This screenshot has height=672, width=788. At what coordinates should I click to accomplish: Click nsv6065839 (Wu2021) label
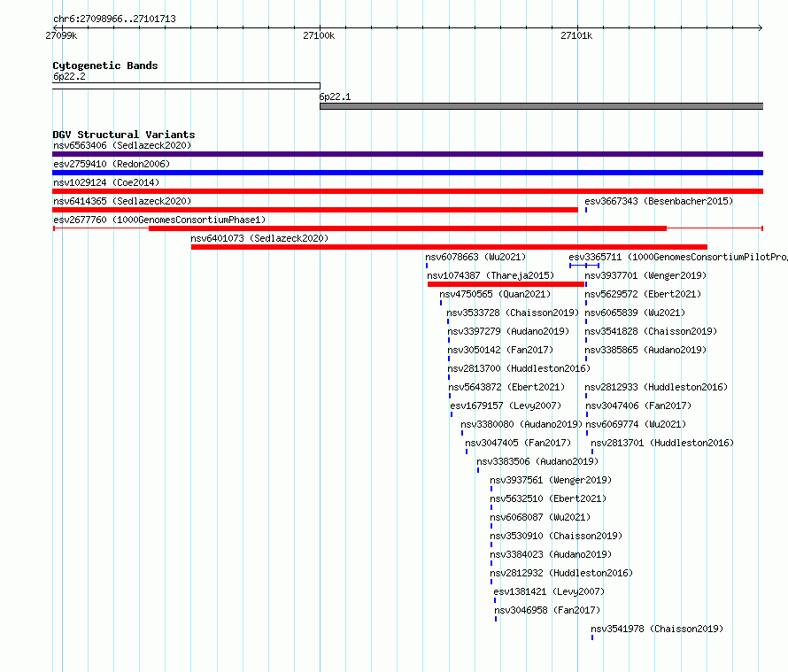coord(635,313)
